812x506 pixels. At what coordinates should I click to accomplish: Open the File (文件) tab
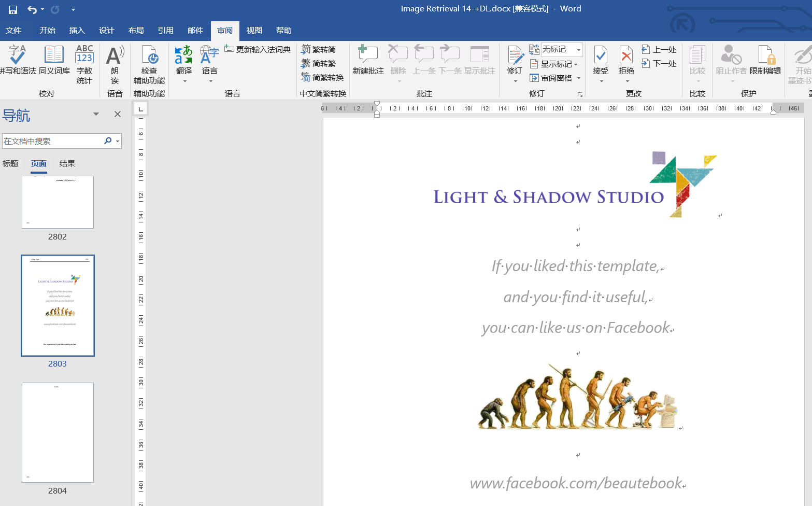tap(13, 31)
